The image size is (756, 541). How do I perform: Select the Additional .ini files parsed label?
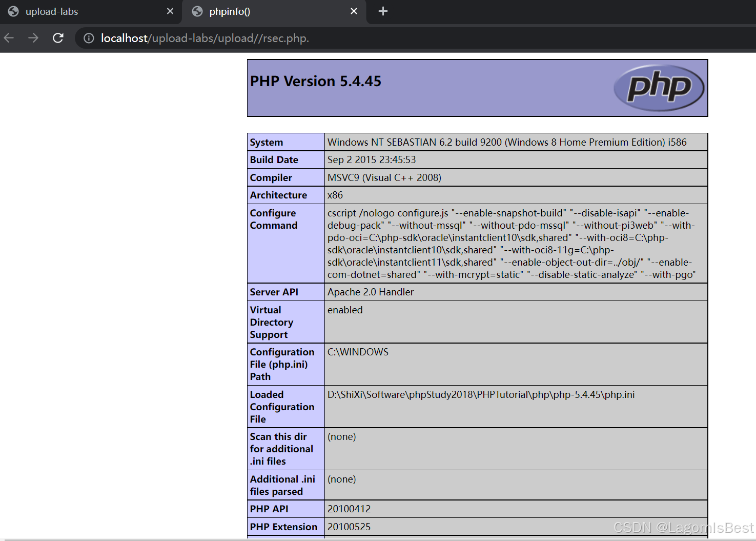[x=283, y=485]
